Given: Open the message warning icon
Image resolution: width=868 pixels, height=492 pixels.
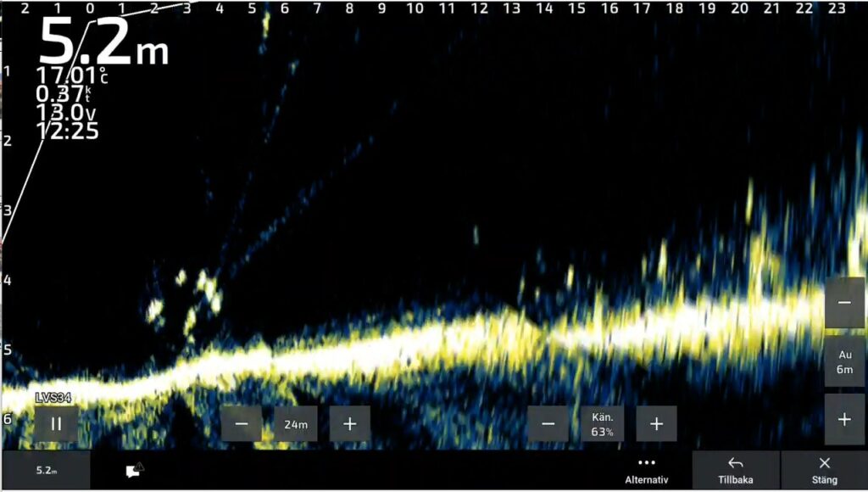Looking at the screenshot, I should [x=135, y=470].
